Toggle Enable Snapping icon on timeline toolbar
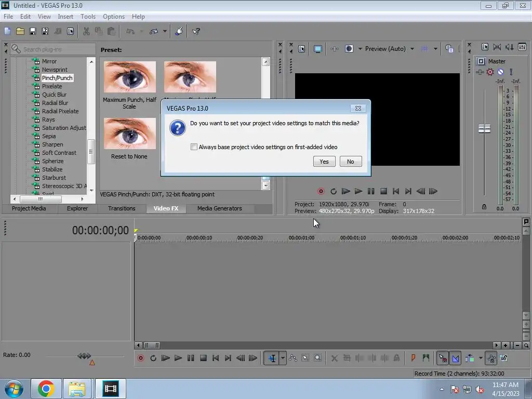Viewport: 532px width, 399px height. pos(443,358)
